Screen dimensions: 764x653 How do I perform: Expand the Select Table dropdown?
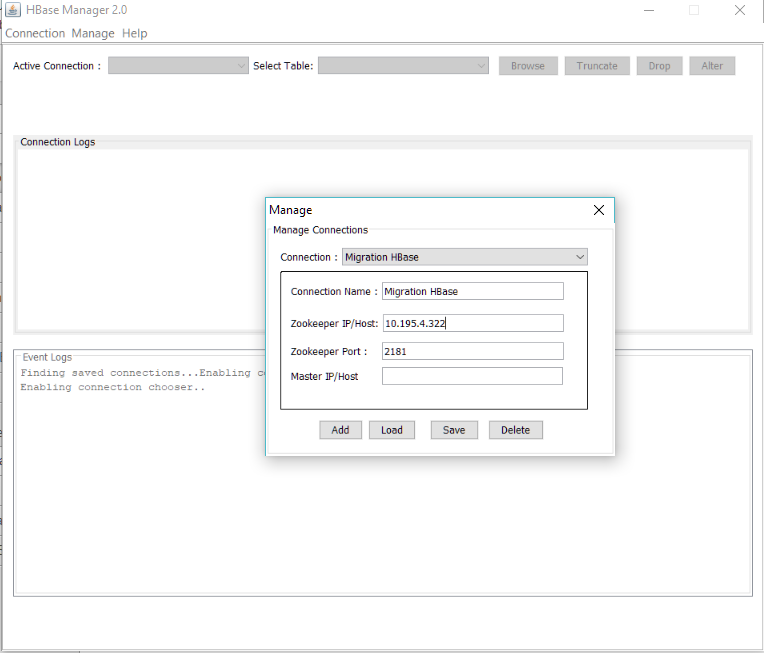click(403, 66)
